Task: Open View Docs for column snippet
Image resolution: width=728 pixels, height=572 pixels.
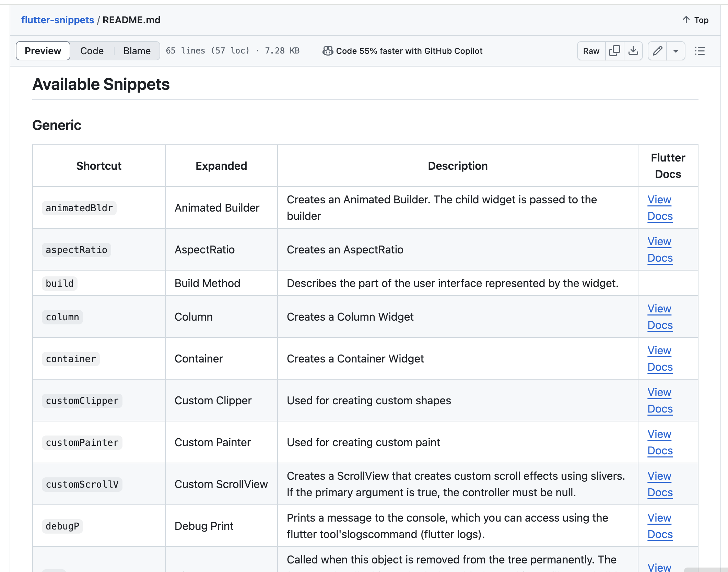Action: point(659,317)
